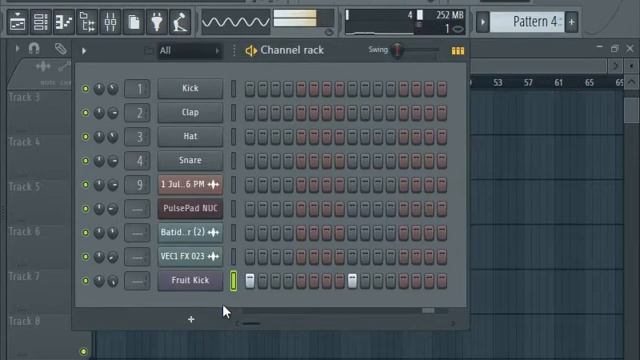Viewport: 640px width, 360px height.
Task: Click the Pattern 4 name field
Action: coord(527,22)
